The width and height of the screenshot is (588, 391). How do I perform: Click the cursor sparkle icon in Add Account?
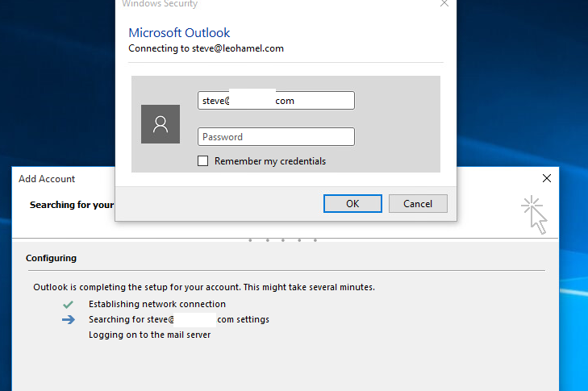point(535,214)
